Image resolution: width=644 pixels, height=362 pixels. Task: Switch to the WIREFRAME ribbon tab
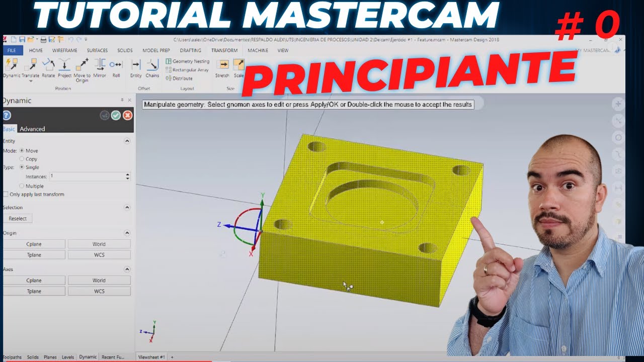point(65,50)
